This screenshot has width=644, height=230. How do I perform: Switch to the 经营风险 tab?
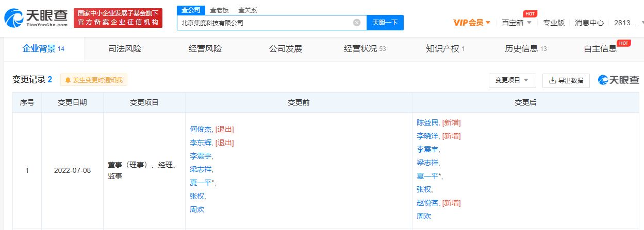click(205, 49)
